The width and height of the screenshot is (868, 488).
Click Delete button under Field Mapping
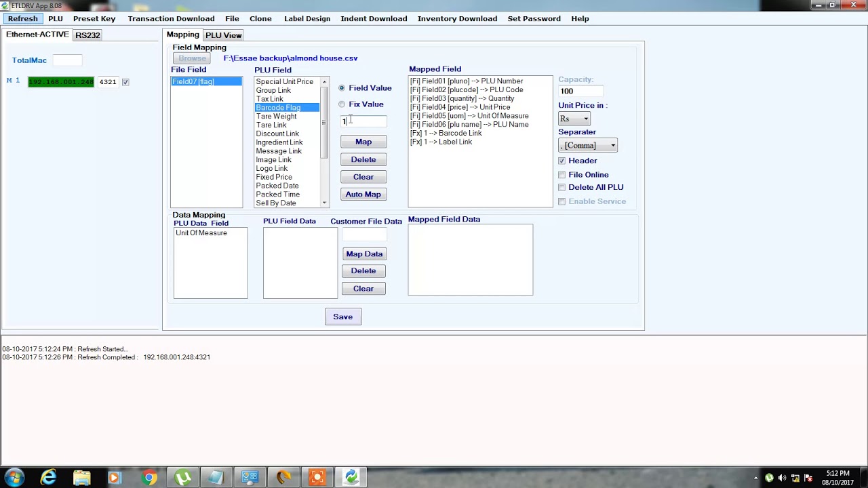[363, 159]
